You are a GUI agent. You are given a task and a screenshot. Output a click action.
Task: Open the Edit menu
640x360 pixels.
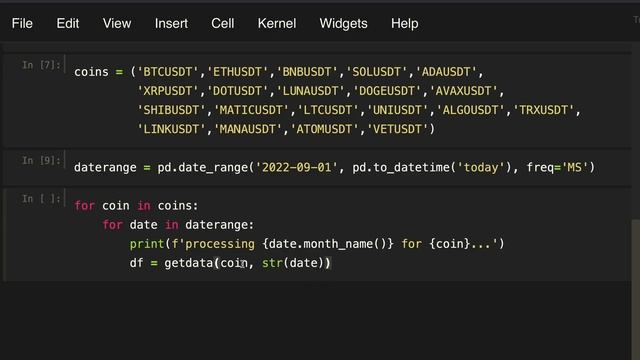(x=68, y=24)
